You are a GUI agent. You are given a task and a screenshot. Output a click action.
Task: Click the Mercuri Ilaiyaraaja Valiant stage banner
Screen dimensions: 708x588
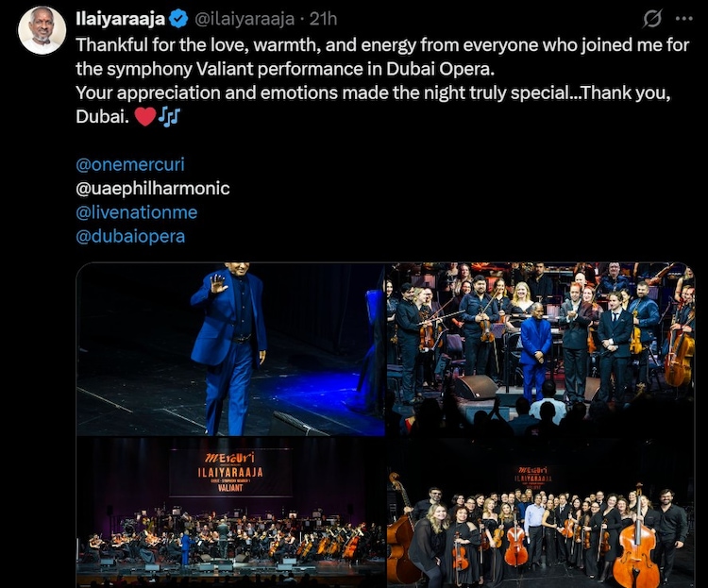click(230, 473)
